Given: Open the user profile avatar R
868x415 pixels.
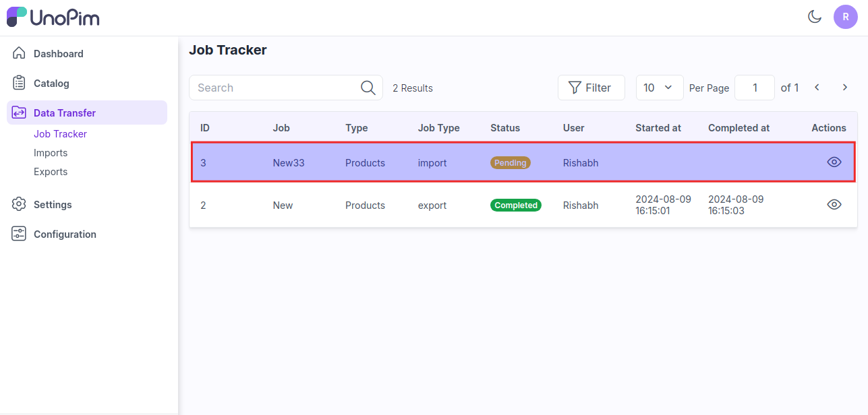Looking at the screenshot, I should point(845,17).
